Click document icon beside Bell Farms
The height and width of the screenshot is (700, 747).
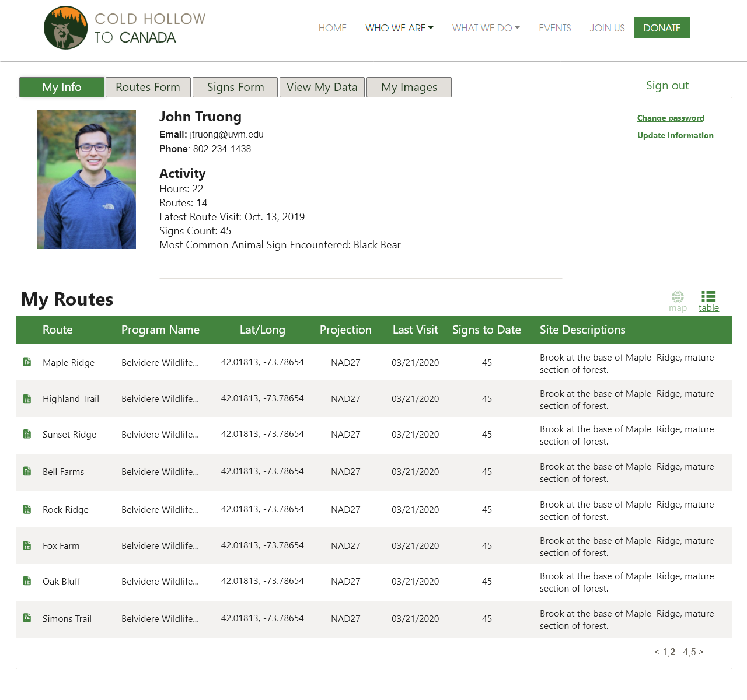[x=27, y=471]
